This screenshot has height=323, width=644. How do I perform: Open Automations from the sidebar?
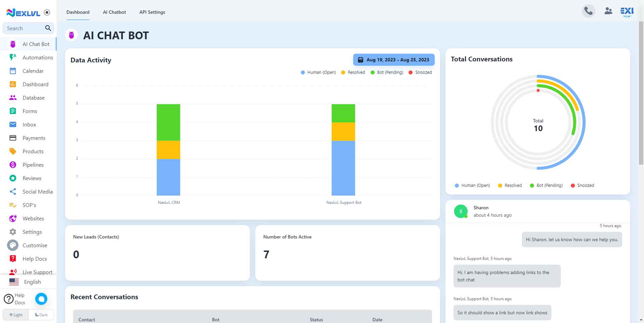point(38,58)
